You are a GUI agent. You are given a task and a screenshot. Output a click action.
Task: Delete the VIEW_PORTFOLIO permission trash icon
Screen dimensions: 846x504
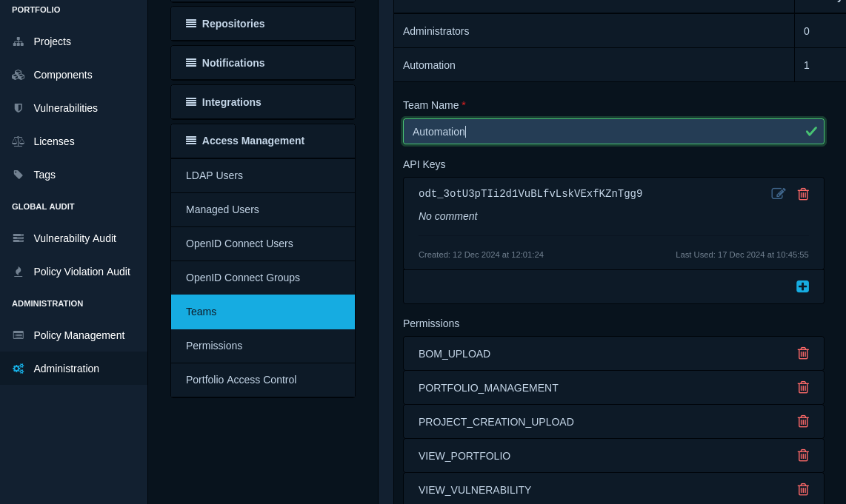click(803, 455)
